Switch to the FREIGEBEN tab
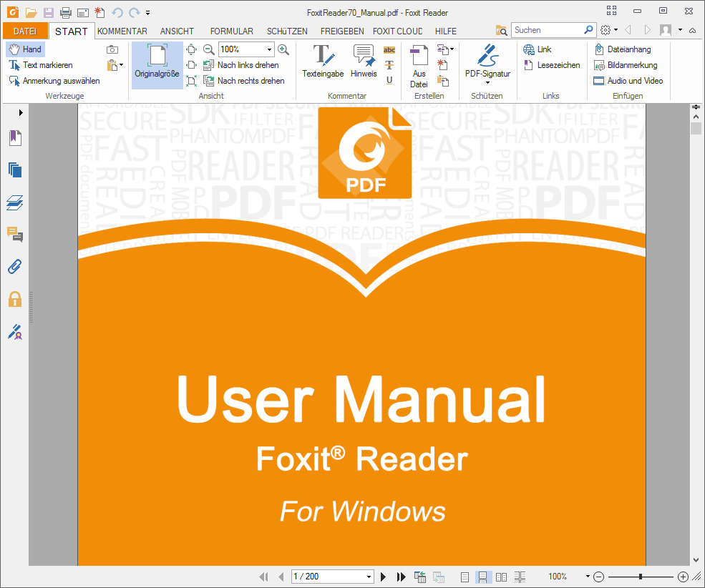The image size is (705, 588). pos(342,31)
